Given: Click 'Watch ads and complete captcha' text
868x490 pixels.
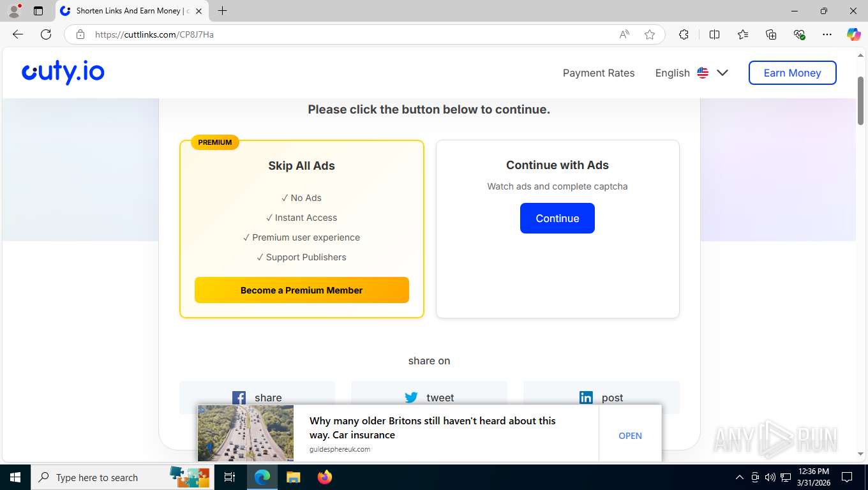Looking at the screenshot, I should (557, 186).
